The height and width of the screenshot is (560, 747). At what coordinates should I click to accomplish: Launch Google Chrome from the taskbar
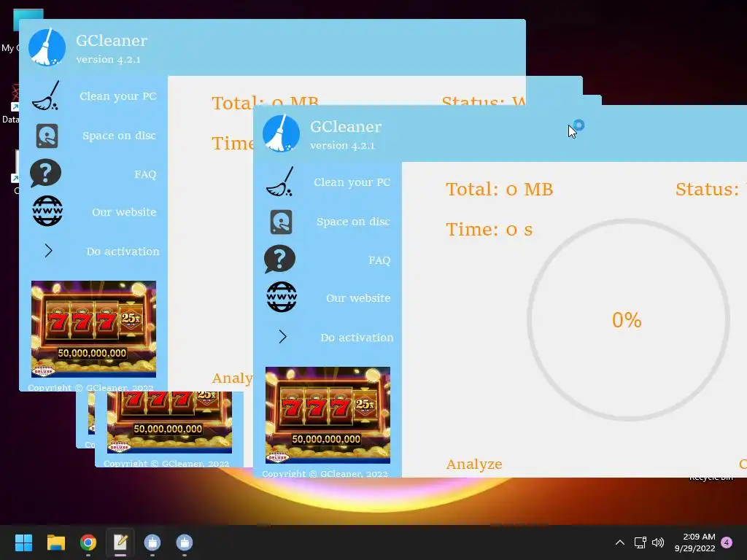click(x=88, y=542)
